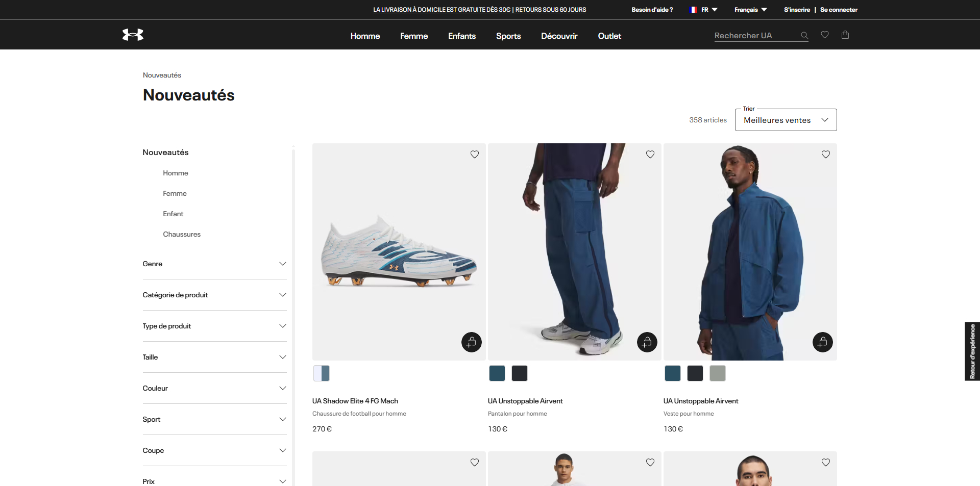The height and width of the screenshot is (486, 980).
Task: Expand the Couleur filter
Action: (214, 388)
